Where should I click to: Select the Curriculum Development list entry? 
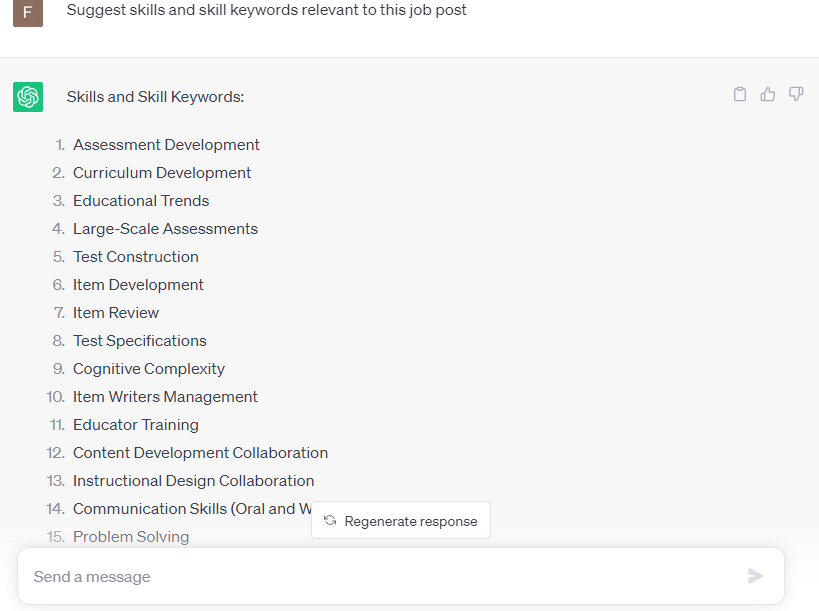point(162,173)
